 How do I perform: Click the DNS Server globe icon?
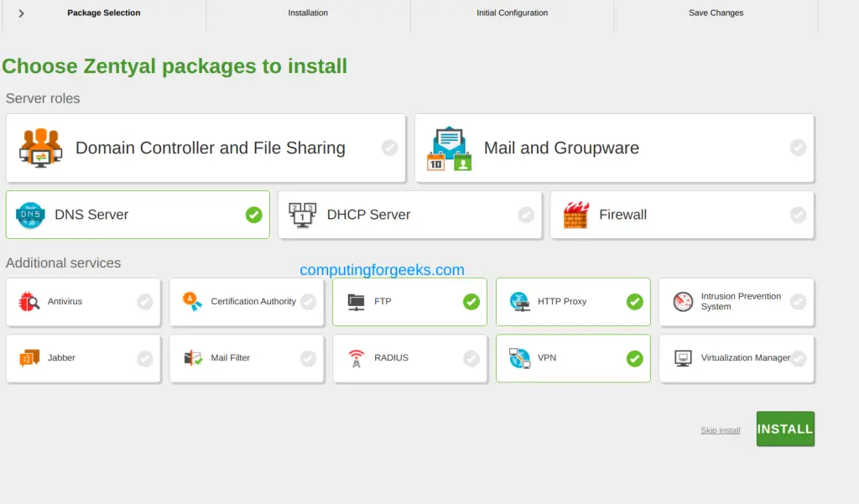[30, 215]
